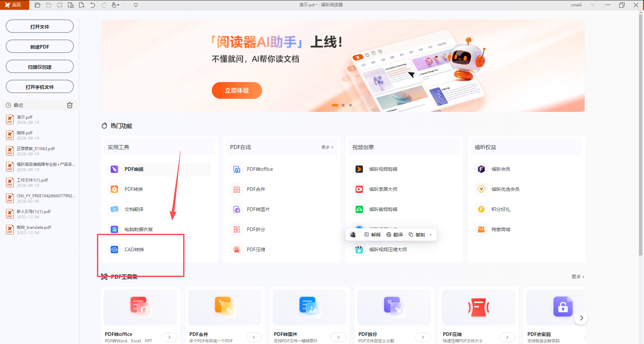Click the new blank page icon with plus

click(82, 5)
